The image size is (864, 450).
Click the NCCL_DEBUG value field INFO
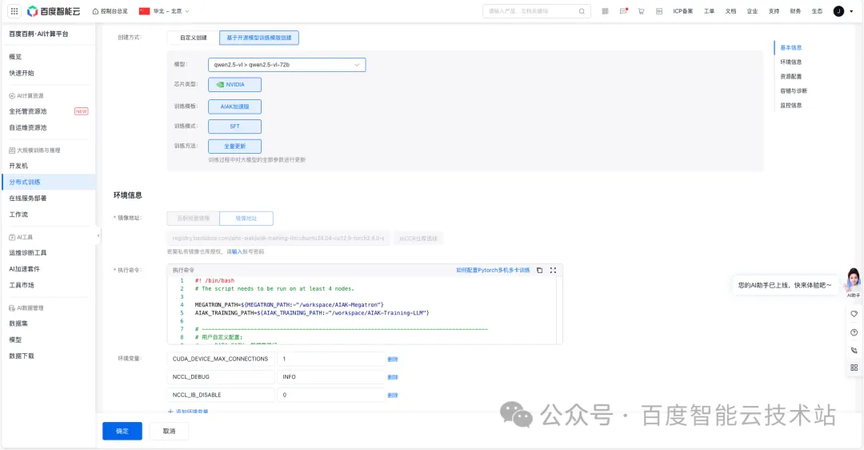pos(331,377)
